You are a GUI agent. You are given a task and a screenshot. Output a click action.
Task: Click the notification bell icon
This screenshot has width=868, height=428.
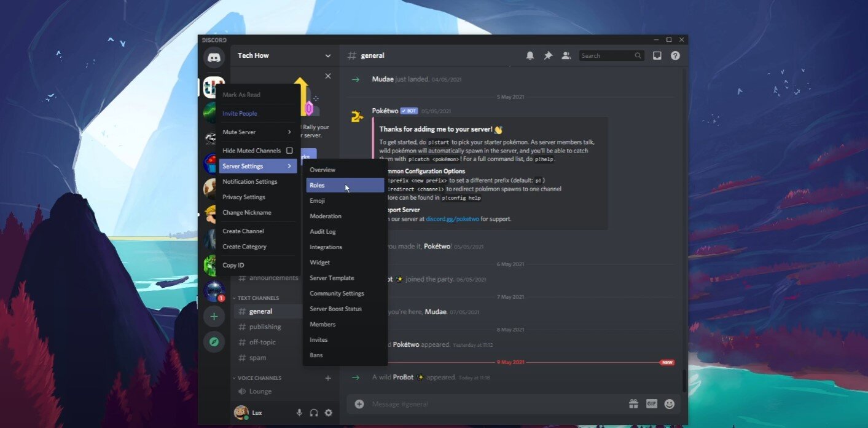click(530, 55)
